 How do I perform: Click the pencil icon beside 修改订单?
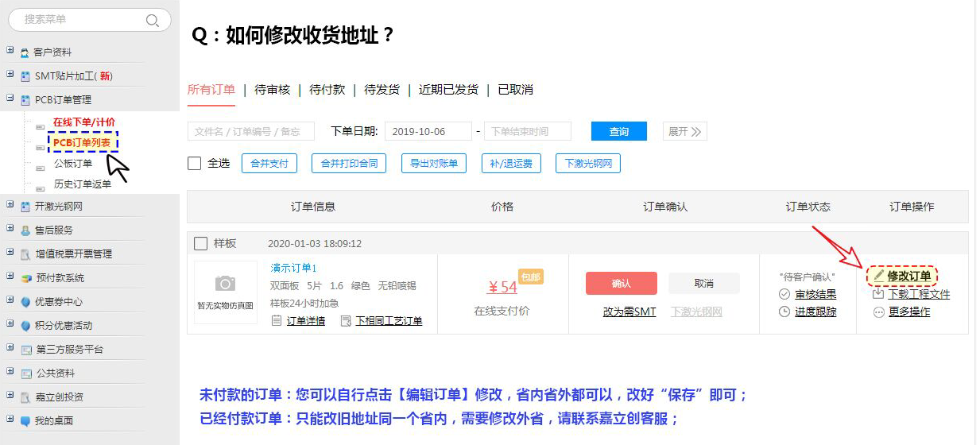coord(878,276)
